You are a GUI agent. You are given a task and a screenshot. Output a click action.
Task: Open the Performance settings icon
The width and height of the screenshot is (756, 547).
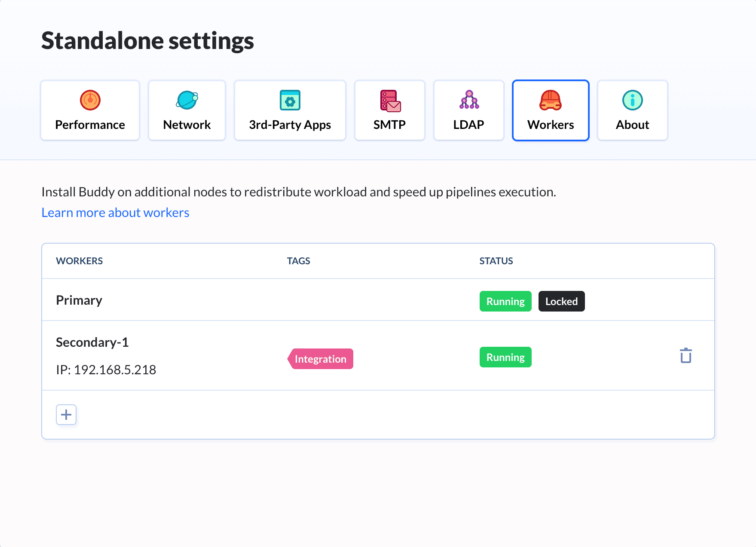(90, 101)
